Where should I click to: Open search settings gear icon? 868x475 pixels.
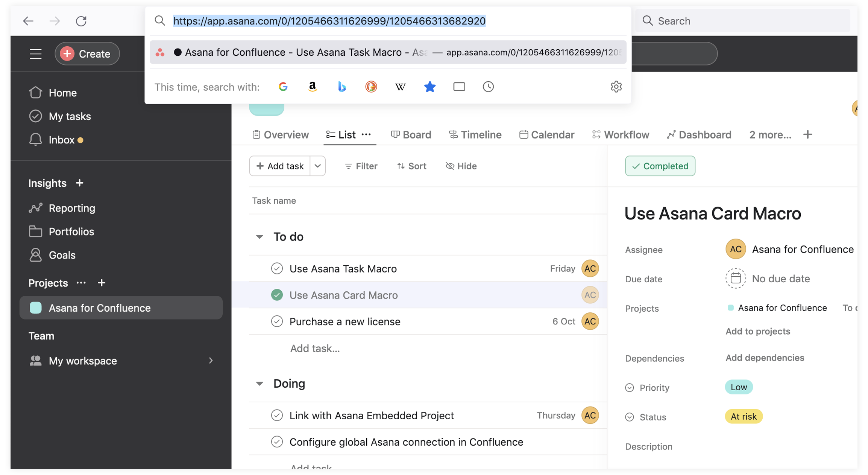click(616, 87)
